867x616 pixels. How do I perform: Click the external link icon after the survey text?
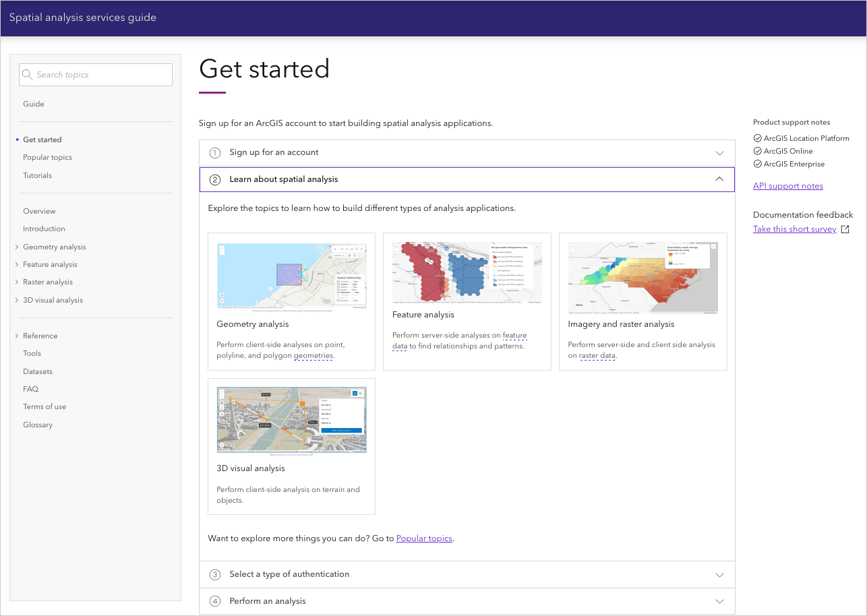845,228
